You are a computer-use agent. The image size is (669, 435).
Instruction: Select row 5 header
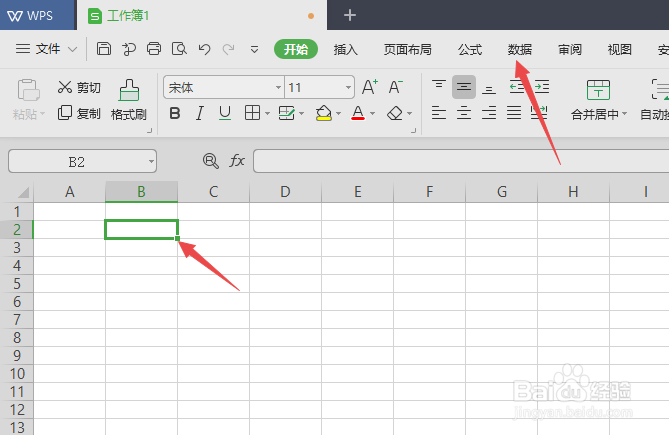point(17,284)
